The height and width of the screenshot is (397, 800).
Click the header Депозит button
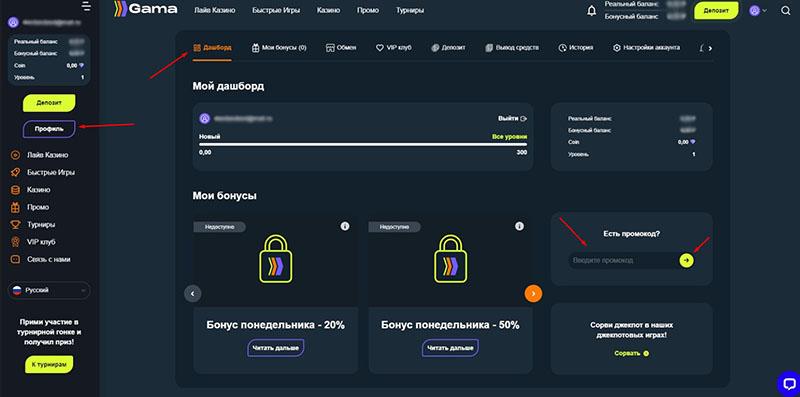tap(716, 10)
